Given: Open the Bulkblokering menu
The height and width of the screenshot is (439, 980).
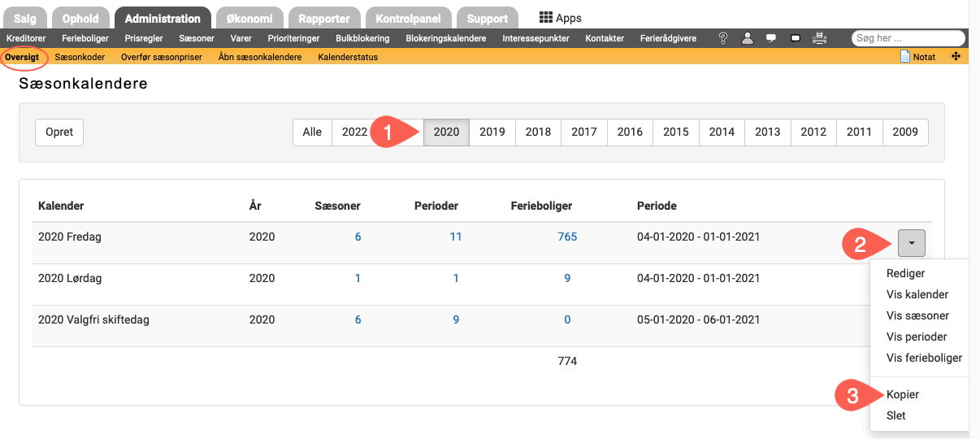Looking at the screenshot, I should pyautogui.click(x=362, y=38).
